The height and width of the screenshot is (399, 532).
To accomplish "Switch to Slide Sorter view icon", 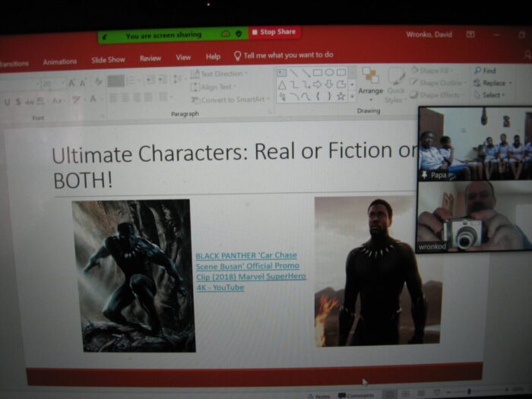I will [404, 394].
